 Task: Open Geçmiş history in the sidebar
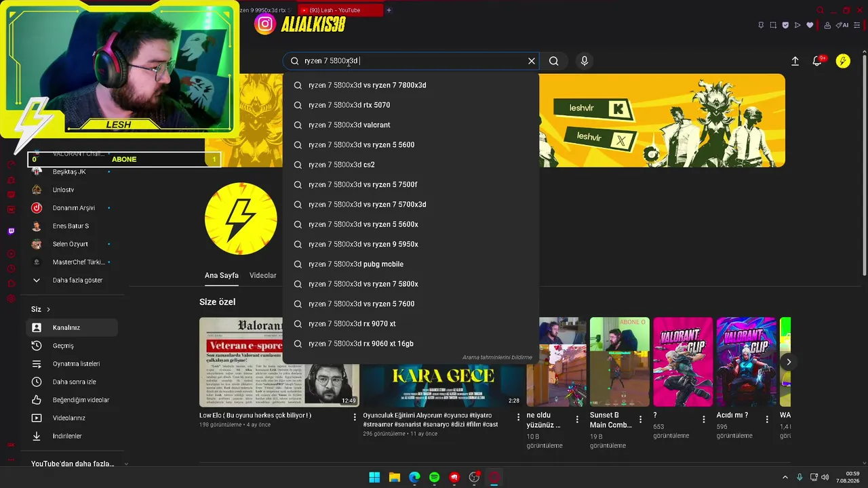pos(72,346)
